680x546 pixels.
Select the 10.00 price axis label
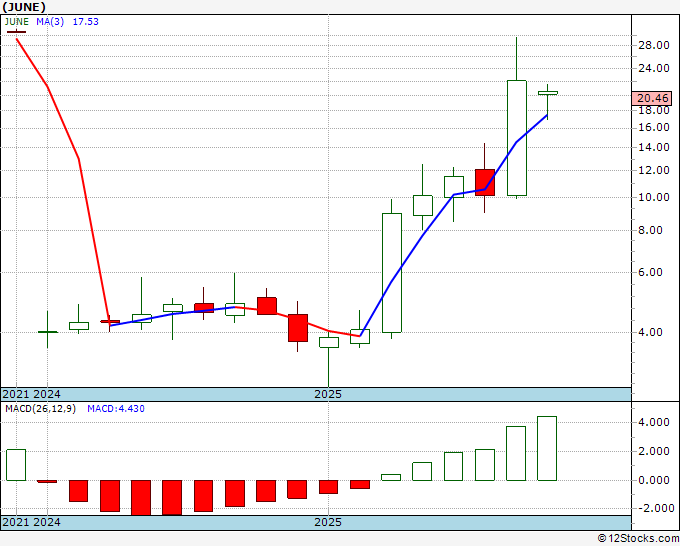tap(654, 197)
